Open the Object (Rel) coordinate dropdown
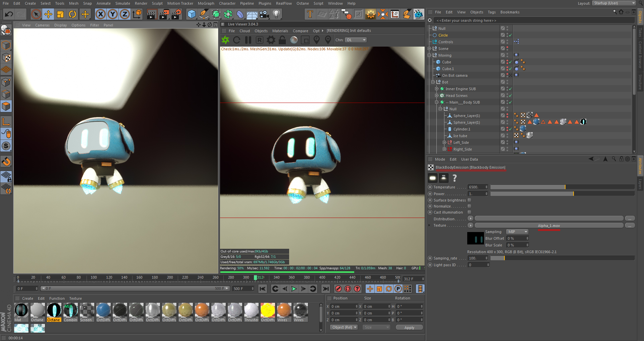Screen dimensions: 644x341 click(x=344, y=328)
